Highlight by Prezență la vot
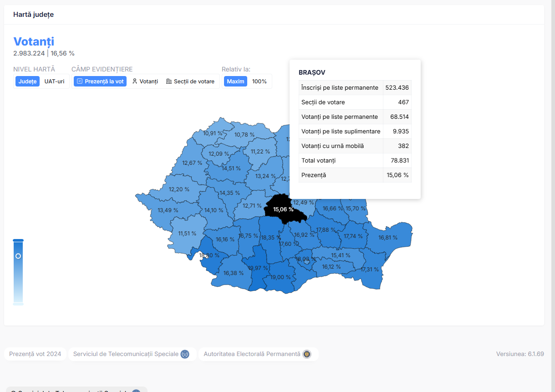 pos(100,81)
